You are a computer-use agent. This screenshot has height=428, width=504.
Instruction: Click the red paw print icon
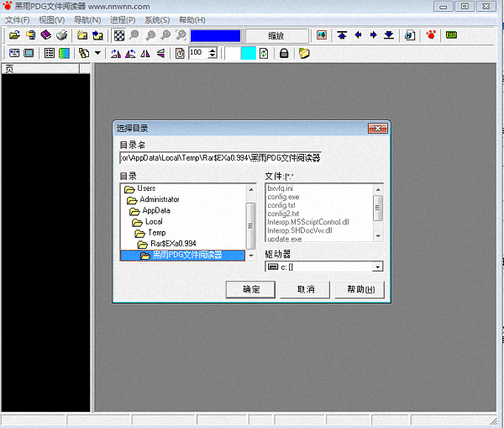[432, 35]
